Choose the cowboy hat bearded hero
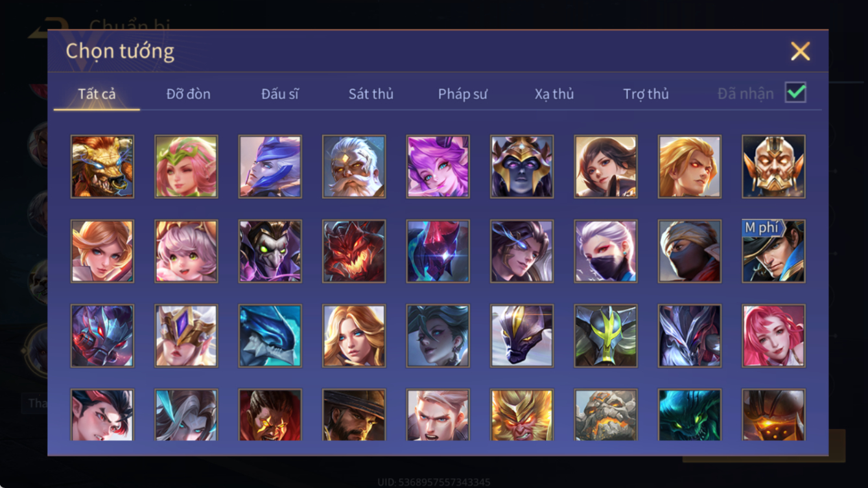This screenshot has width=868, height=488. (x=354, y=415)
